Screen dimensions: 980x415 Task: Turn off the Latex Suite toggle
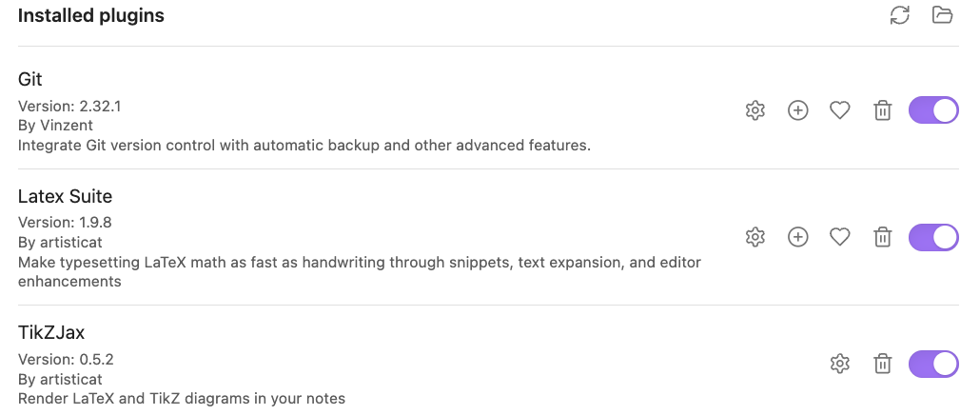933,238
